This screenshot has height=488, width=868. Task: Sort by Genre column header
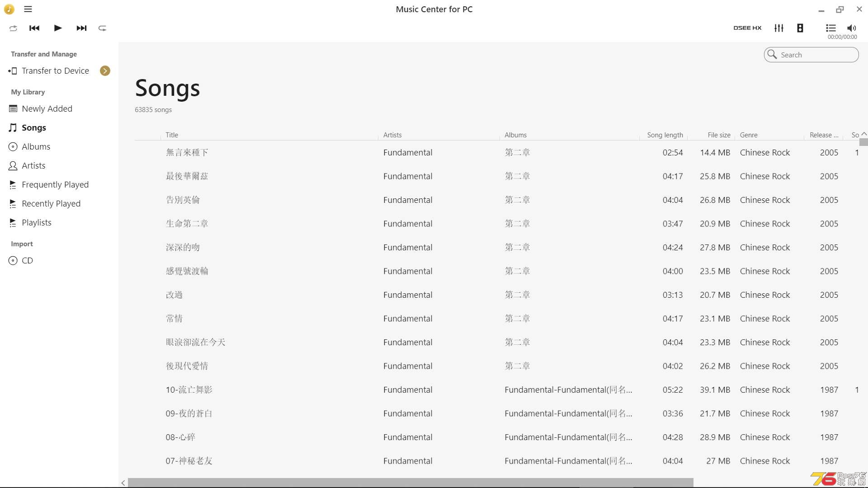coord(749,135)
